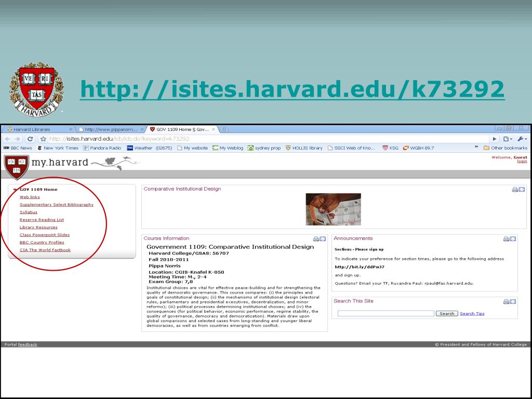The height and width of the screenshot is (399, 532).
Task: Open the Class Powerpoint Slides link
Action: tap(45, 235)
